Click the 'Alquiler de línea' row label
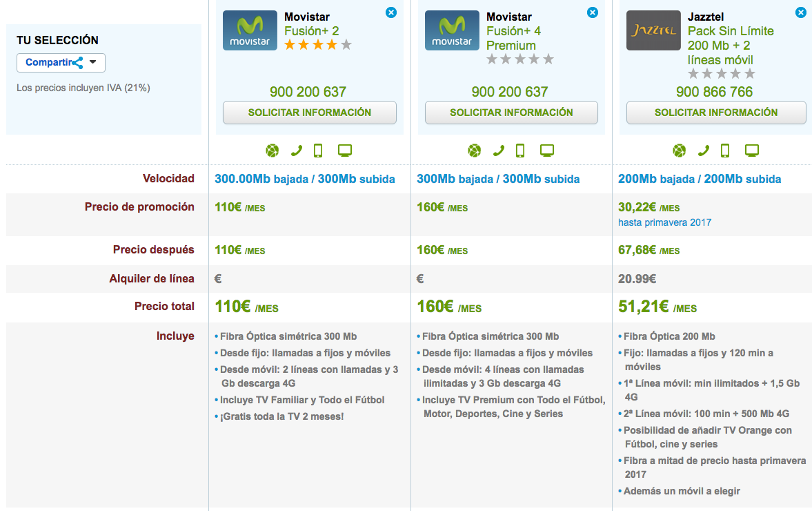 [152, 279]
